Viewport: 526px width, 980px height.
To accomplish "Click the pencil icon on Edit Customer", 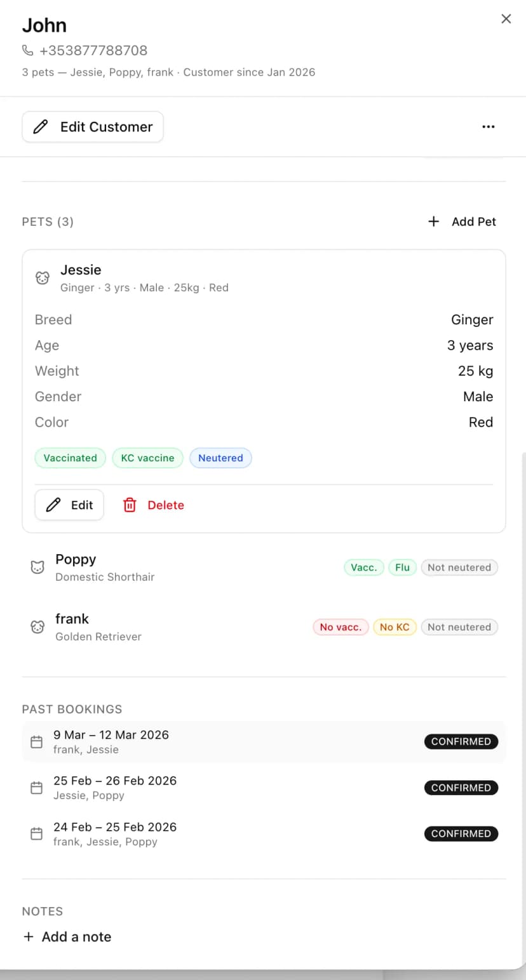I will 40,126.
